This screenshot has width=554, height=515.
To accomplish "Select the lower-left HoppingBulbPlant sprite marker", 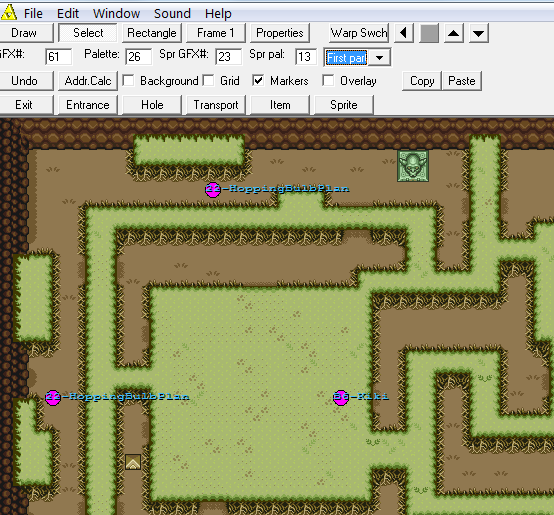I will [53, 398].
